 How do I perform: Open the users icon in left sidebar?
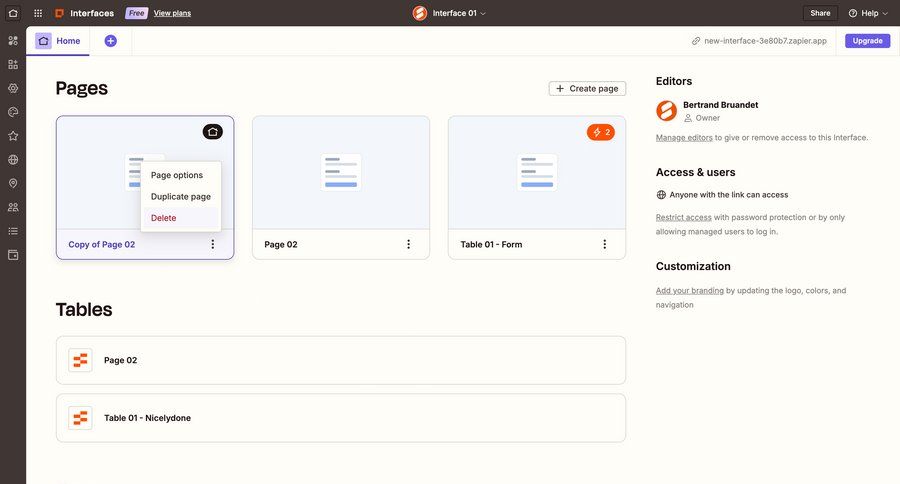[13, 207]
